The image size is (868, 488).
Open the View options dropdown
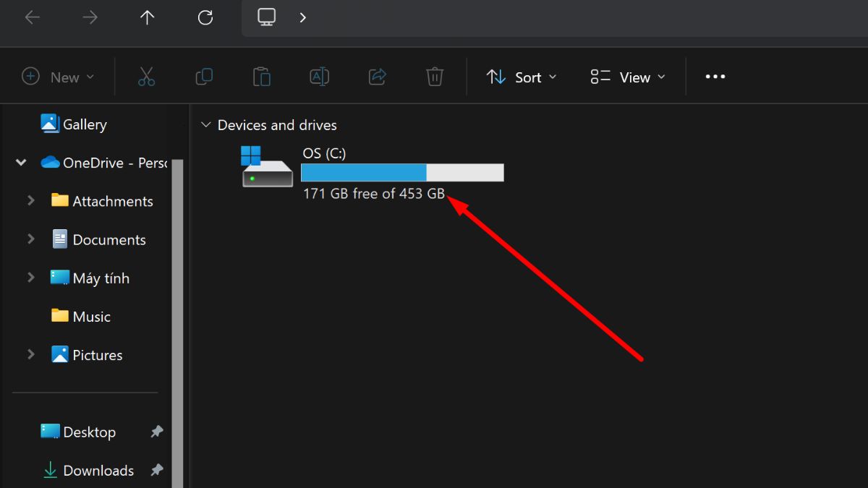click(x=628, y=77)
